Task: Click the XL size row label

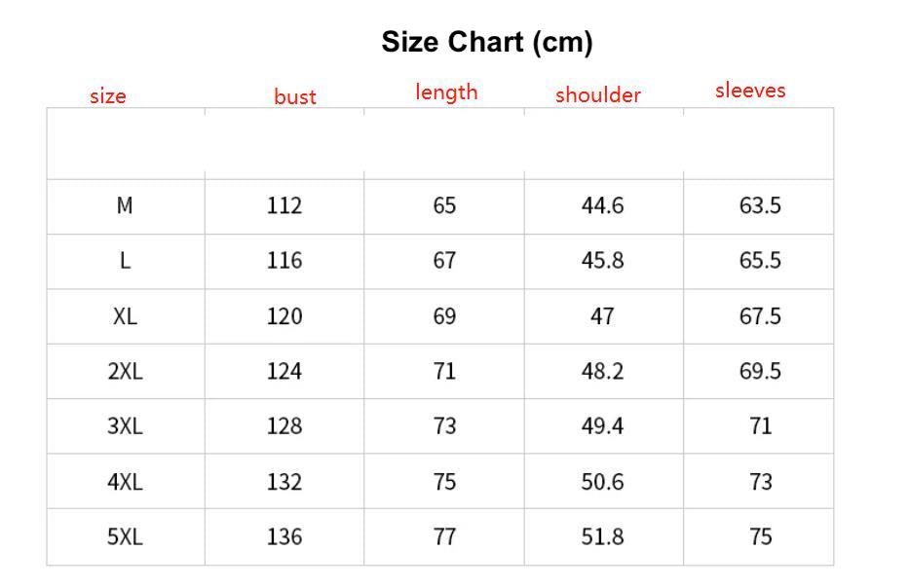Action: click(x=125, y=316)
